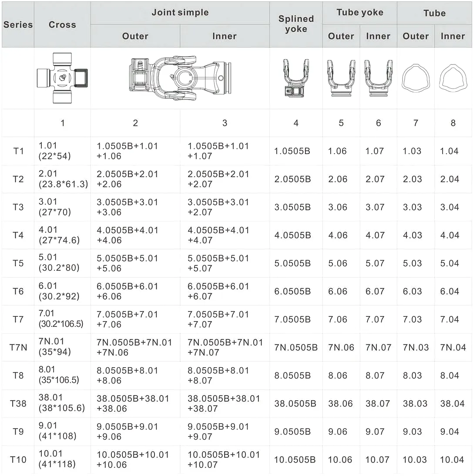
Task: Select series row label 'T5'
Action: (18, 263)
